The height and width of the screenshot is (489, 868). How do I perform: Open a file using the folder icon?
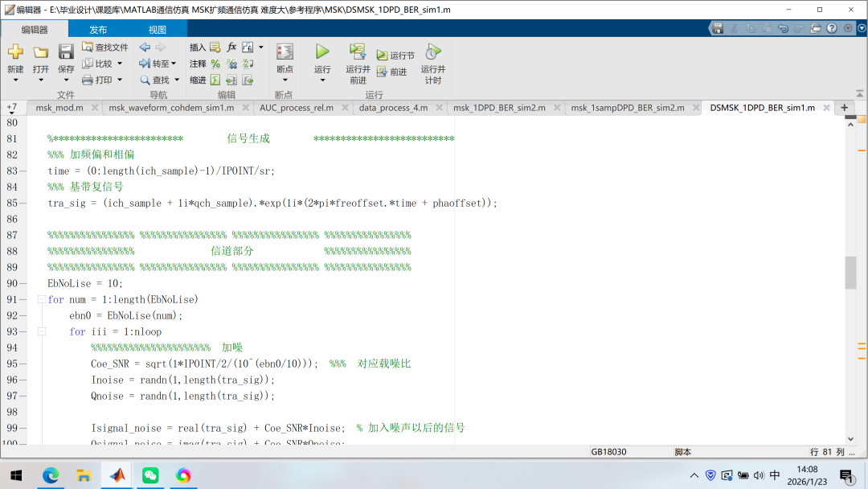pyautogui.click(x=40, y=52)
